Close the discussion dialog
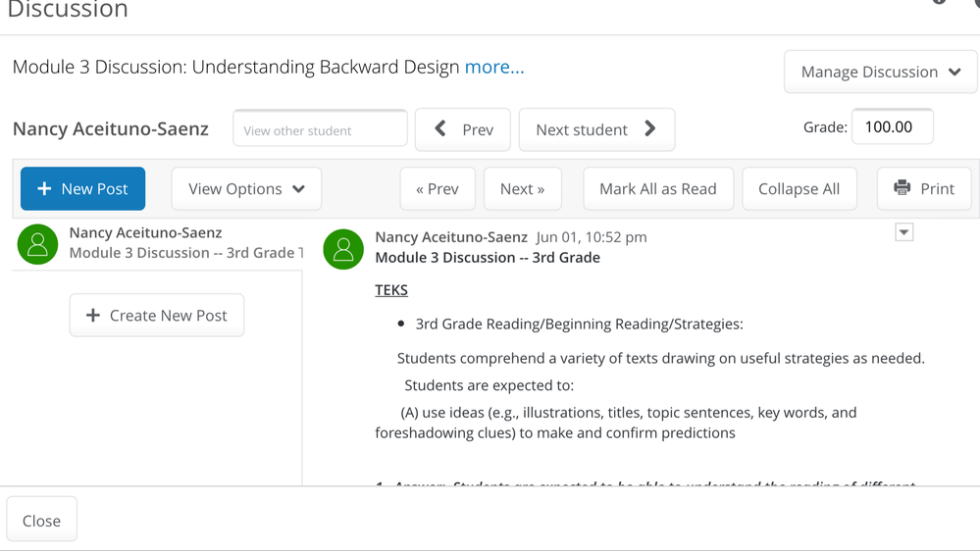This screenshot has height=551, width=980. coord(41,520)
